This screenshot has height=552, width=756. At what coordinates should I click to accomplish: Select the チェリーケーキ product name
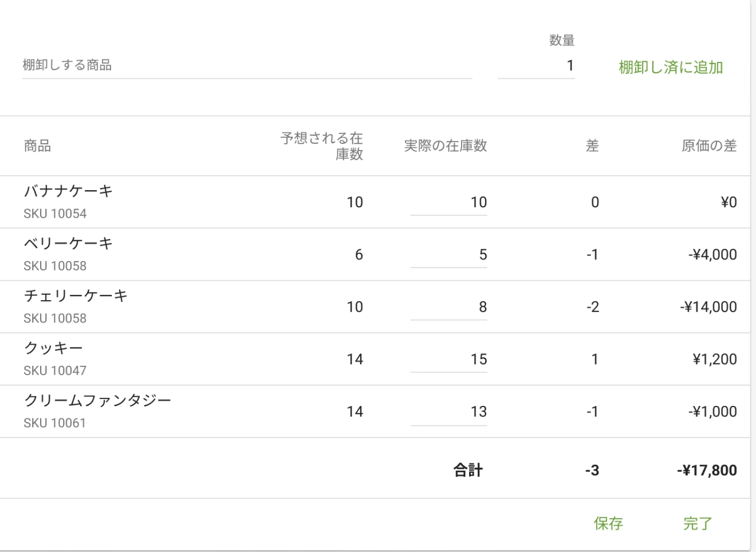[76, 296]
